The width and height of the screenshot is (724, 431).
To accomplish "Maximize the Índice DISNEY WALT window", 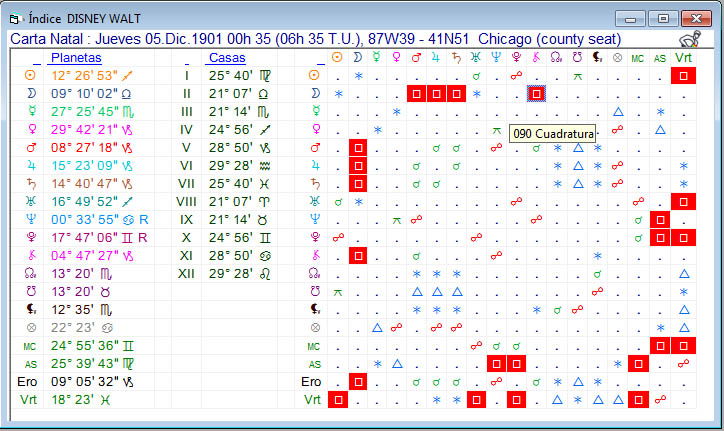I will 663,18.
